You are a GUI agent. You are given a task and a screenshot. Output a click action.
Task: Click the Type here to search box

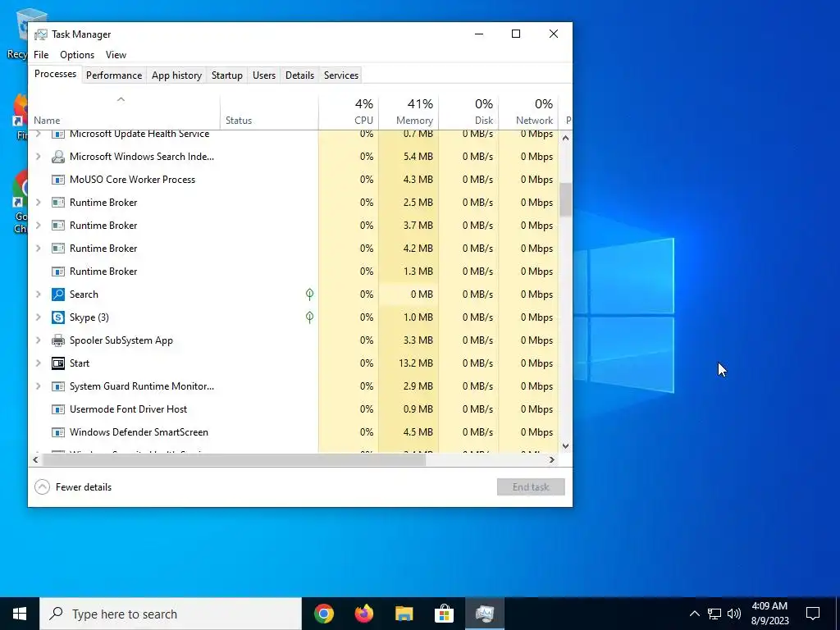(x=171, y=614)
